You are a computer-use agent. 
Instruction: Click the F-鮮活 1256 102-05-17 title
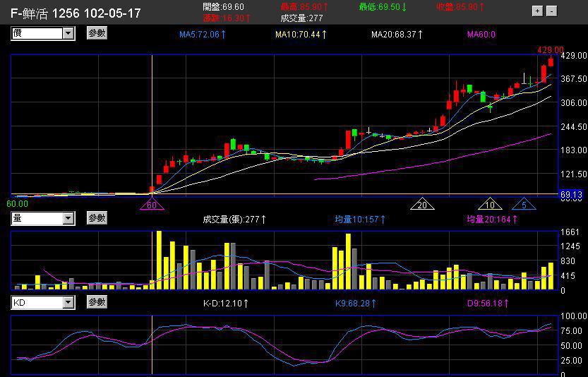coord(76,13)
